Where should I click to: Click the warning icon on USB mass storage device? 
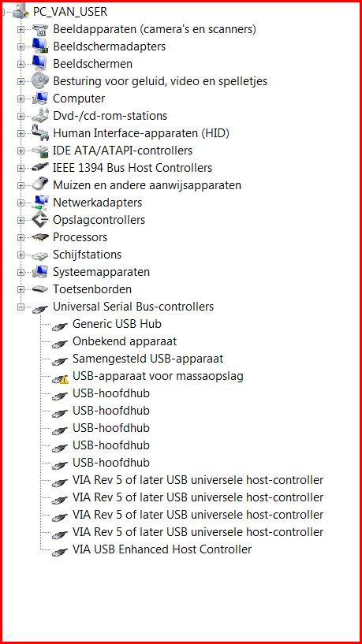pos(64,380)
